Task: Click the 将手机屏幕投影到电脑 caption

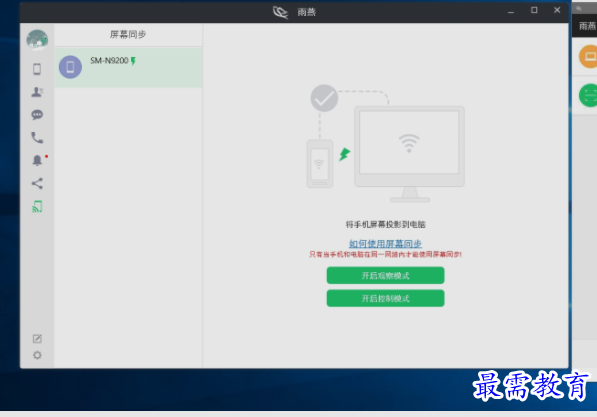Action: tap(385, 225)
